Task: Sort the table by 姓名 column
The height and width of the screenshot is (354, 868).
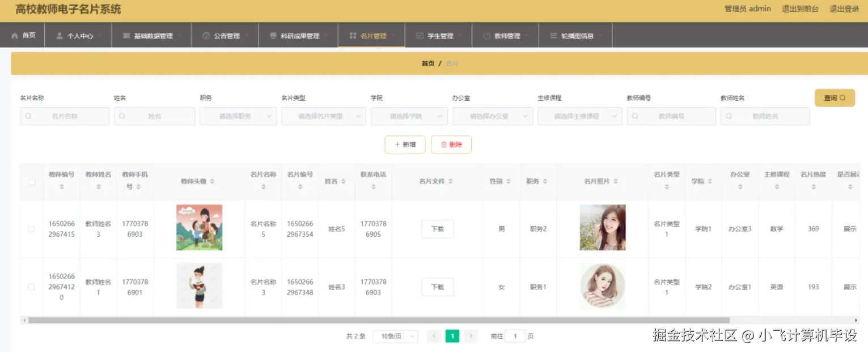Action: 343,181
